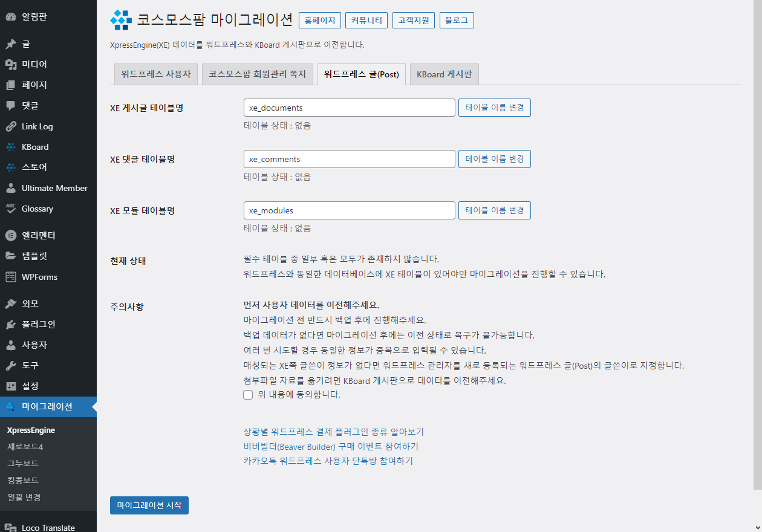Open the 킹콩보드 submenu item
This screenshot has height=532, width=762.
23,481
